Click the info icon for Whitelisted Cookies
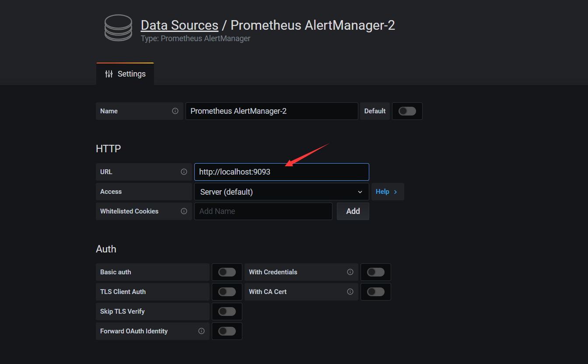The image size is (588, 364). pyautogui.click(x=183, y=211)
